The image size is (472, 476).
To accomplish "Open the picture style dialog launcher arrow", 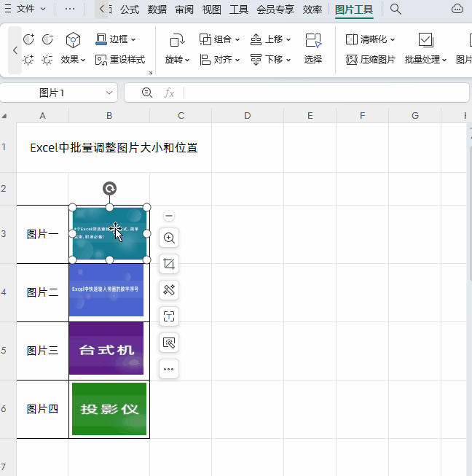I will 150,72.
